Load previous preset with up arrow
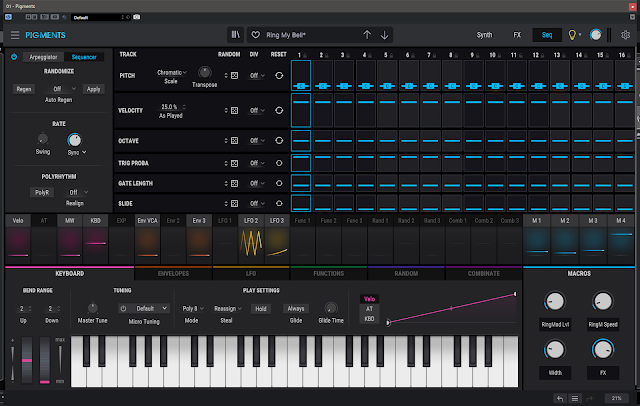 pyautogui.click(x=367, y=35)
